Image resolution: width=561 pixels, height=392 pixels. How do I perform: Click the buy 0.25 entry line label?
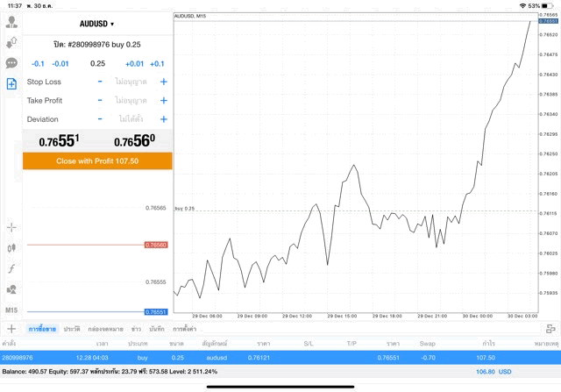pyautogui.click(x=185, y=209)
